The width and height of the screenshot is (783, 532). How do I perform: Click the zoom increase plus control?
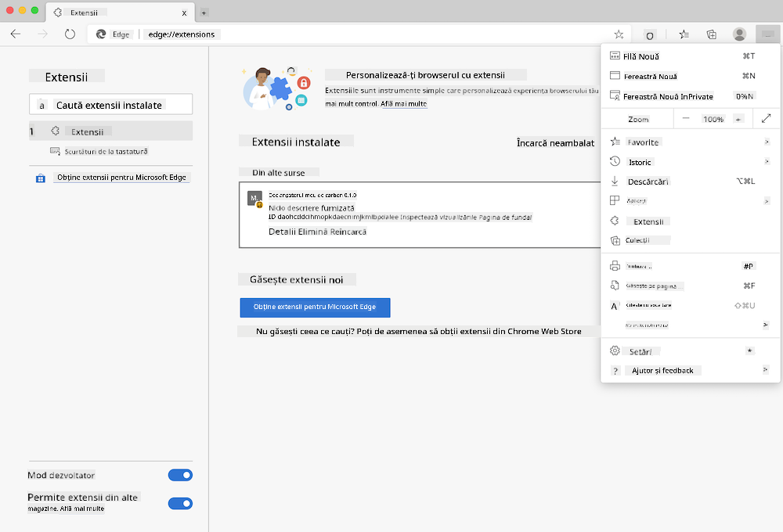738,118
